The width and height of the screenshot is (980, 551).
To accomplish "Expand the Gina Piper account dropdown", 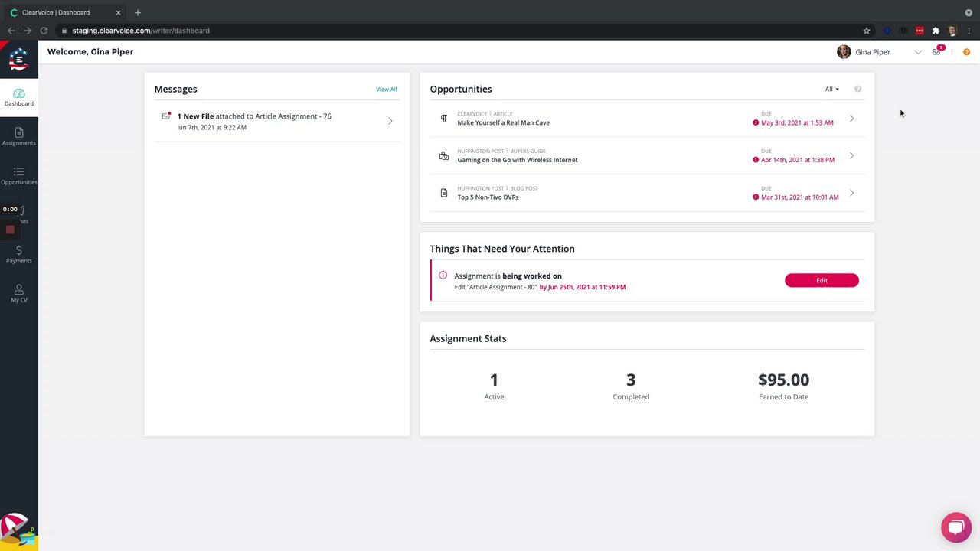I will [918, 52].
